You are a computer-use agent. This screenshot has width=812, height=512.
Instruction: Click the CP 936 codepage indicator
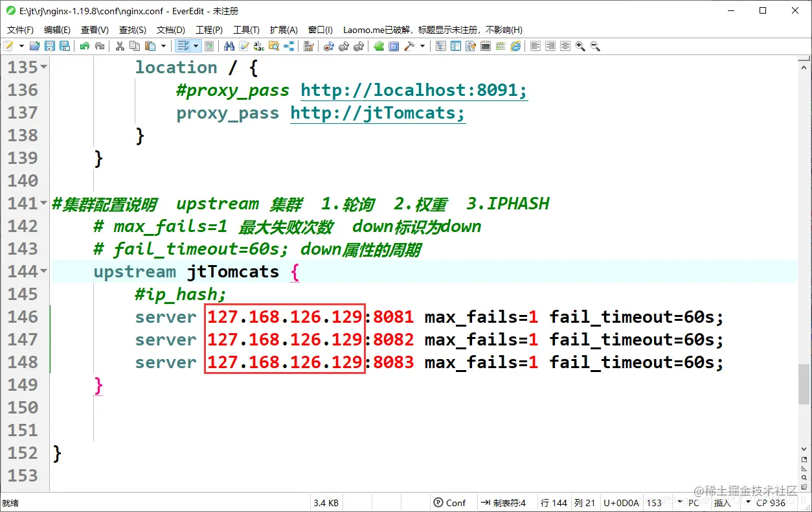(x=771, y=503)
